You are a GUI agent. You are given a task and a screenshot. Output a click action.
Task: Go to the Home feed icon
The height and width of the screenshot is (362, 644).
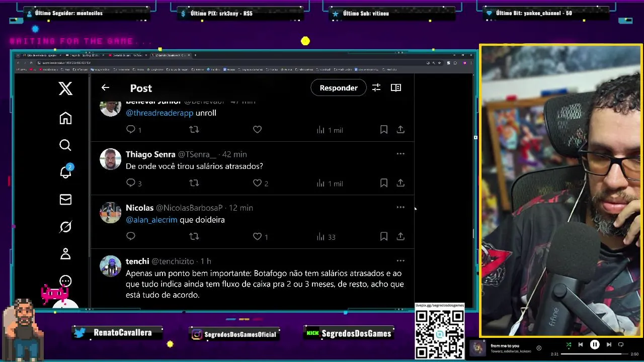click(x=65, y=118)
